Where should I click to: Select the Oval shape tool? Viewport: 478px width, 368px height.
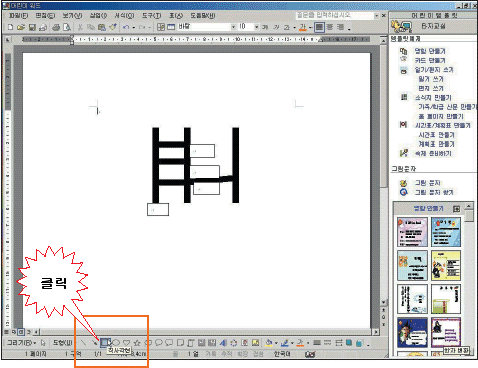(x=116, y=342)
